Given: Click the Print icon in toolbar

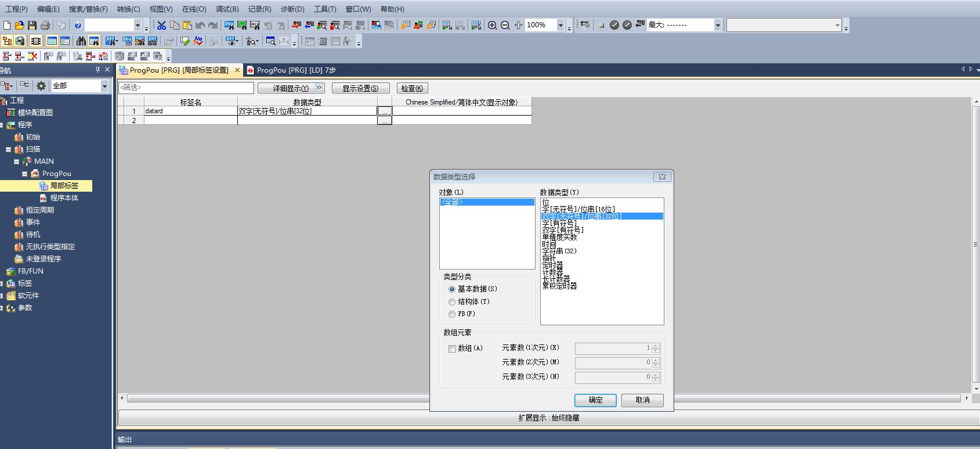Looking at the screenshot, I should (x=45, y=25).
